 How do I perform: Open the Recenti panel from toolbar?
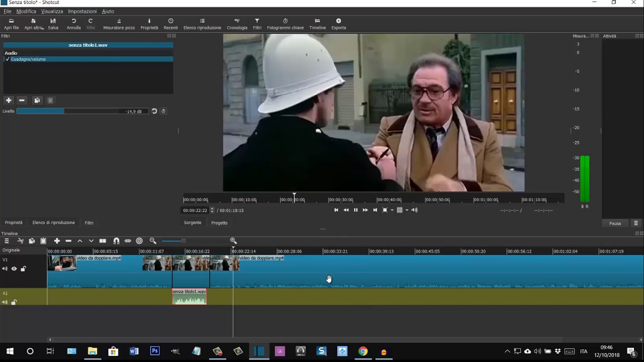pyautogui.click(x=171, y=24)
